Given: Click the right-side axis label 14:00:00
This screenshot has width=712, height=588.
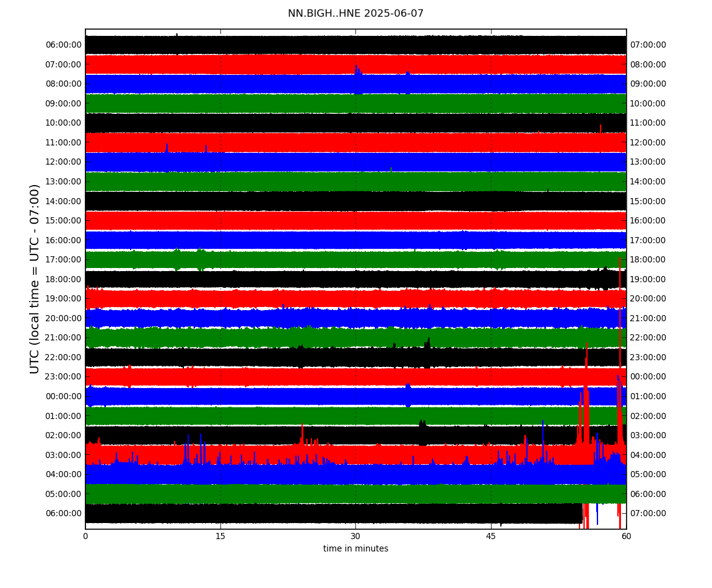Looking at the screenshot, I should click(x=648, y=181).
